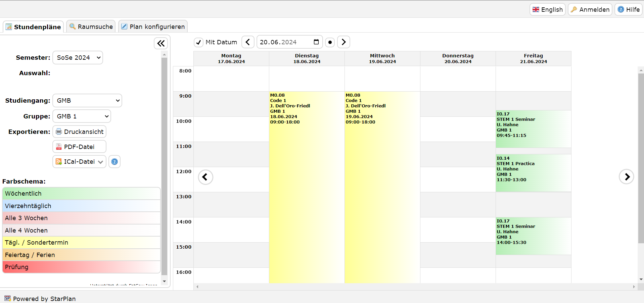The width and height of the screenshot is (644, 303).
Task: Expand the Studiengang dropdown
Action: coord(87,101)
